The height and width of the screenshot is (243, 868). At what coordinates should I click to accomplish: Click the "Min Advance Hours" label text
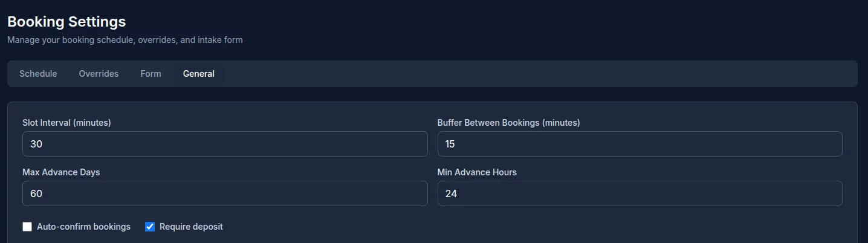point(477,172)
